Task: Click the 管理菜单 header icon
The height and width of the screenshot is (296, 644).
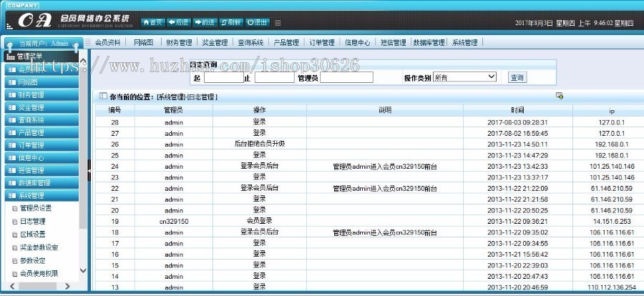Action: click(11, 56)
